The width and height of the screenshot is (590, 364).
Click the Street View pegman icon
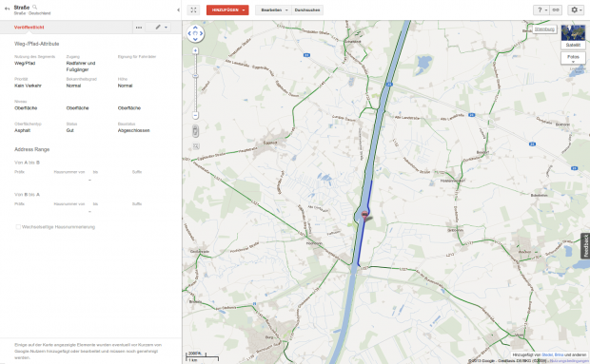click(x=195, y=131)
